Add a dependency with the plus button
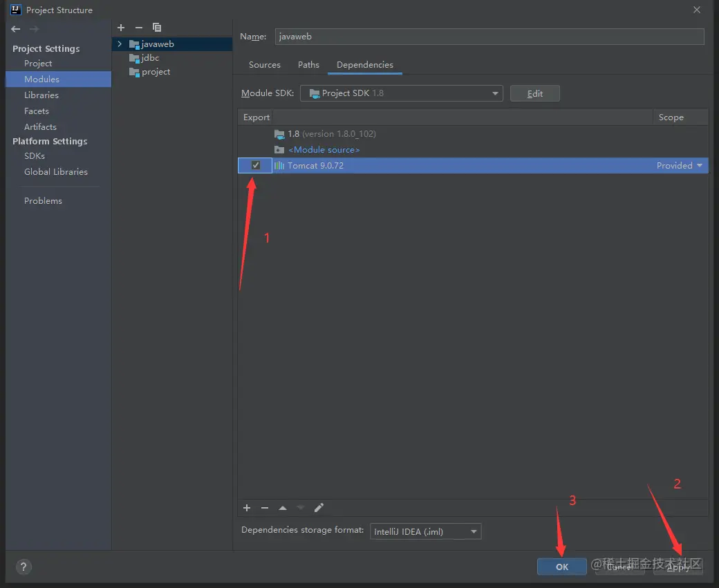 click(247, 508)
